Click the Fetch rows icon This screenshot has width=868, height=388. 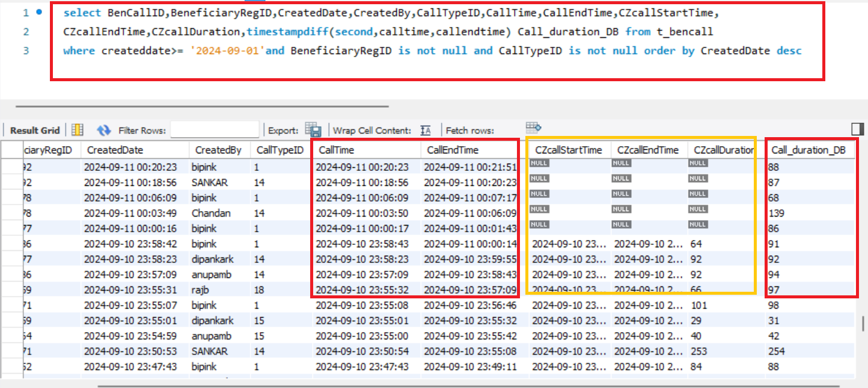[533, 127]
